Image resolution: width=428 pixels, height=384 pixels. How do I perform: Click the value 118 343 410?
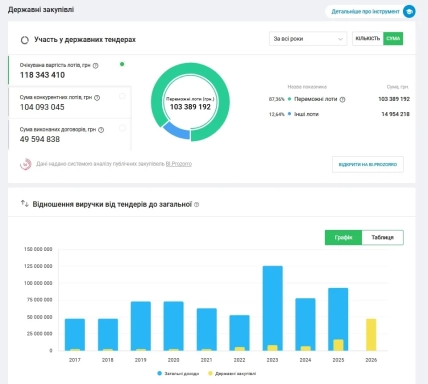click(42, 75)
